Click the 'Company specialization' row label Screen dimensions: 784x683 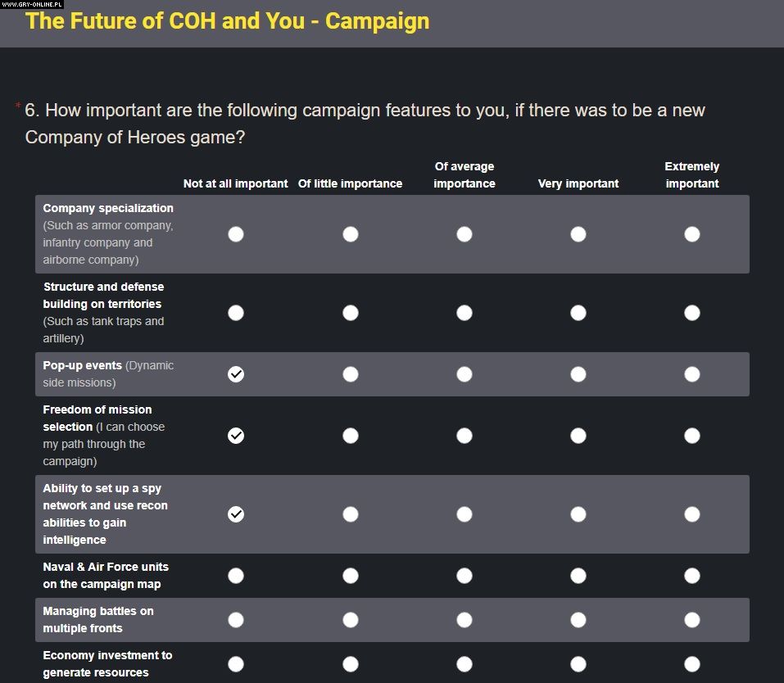[108, 208]
